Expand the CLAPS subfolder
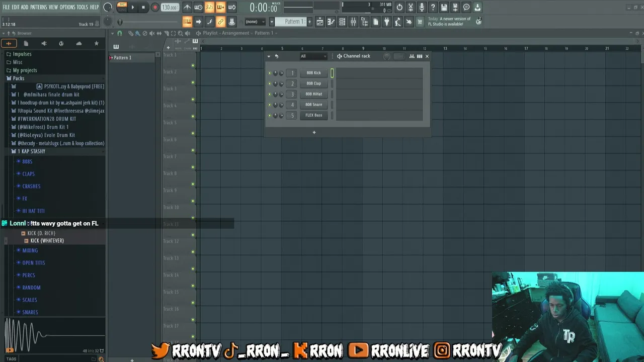 28,174
